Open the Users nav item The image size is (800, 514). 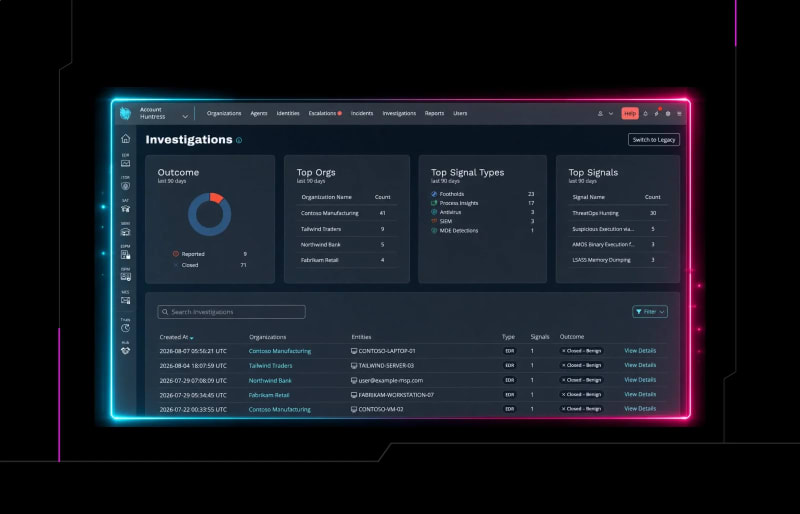pyautogui.click(x=460, y=113)
